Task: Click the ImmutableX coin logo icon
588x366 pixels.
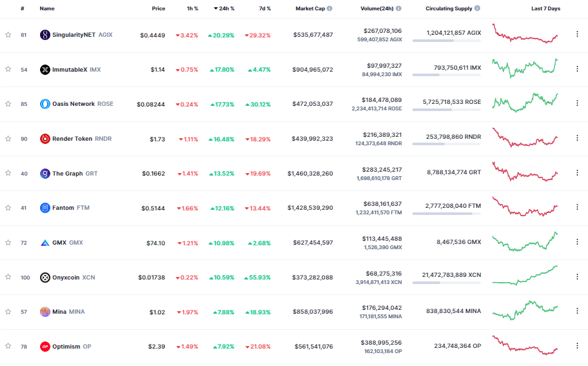Action: coord(45,70)
